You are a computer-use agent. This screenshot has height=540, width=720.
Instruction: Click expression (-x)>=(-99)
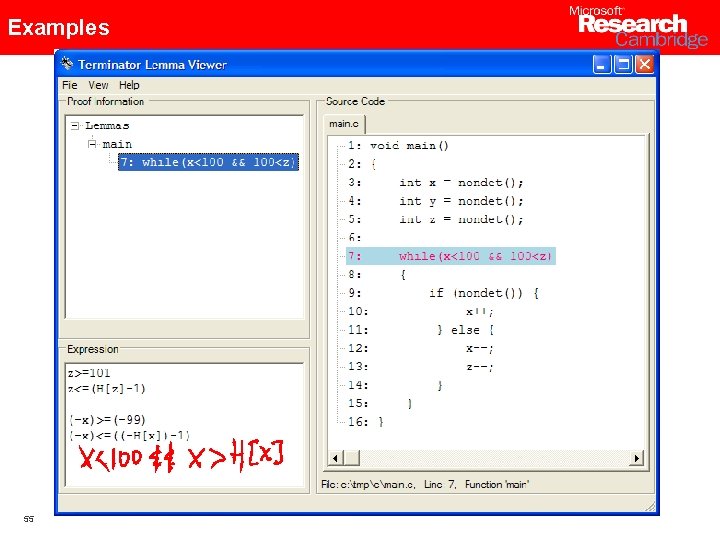(107, 420)
